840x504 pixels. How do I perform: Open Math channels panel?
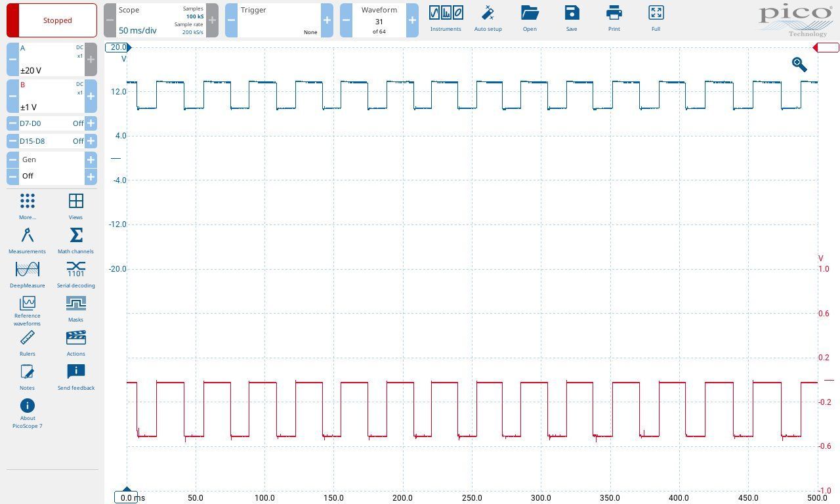coord(75,240)
